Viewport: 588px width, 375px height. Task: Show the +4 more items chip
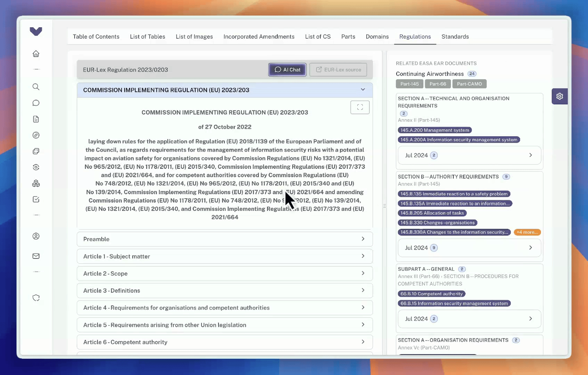click(527, 232)
